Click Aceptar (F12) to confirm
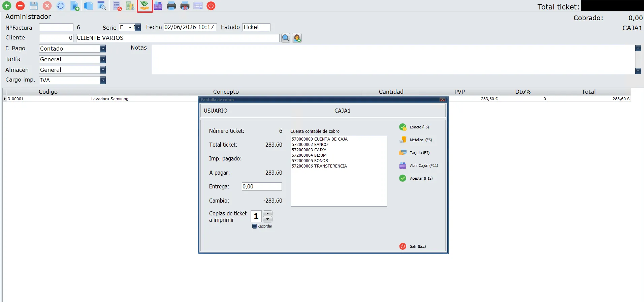This screenshot has height=302, width=644. tap(416, 178)
